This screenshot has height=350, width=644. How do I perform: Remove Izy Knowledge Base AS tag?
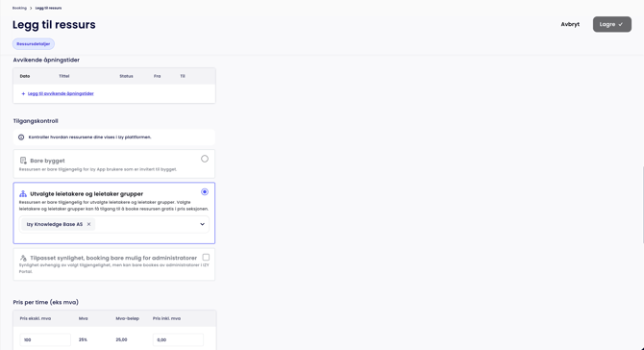(x=88, y=224)
